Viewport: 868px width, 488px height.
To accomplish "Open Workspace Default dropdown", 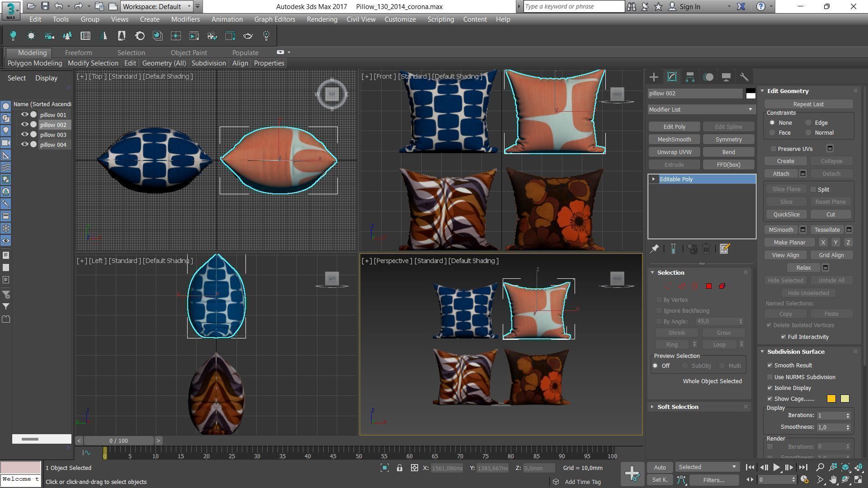I will click(156, 6).
